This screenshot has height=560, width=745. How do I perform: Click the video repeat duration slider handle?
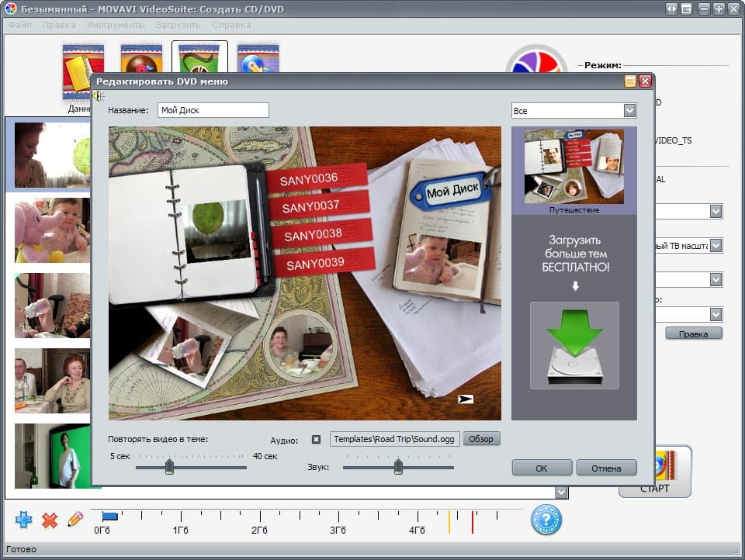tap(169, 466)
